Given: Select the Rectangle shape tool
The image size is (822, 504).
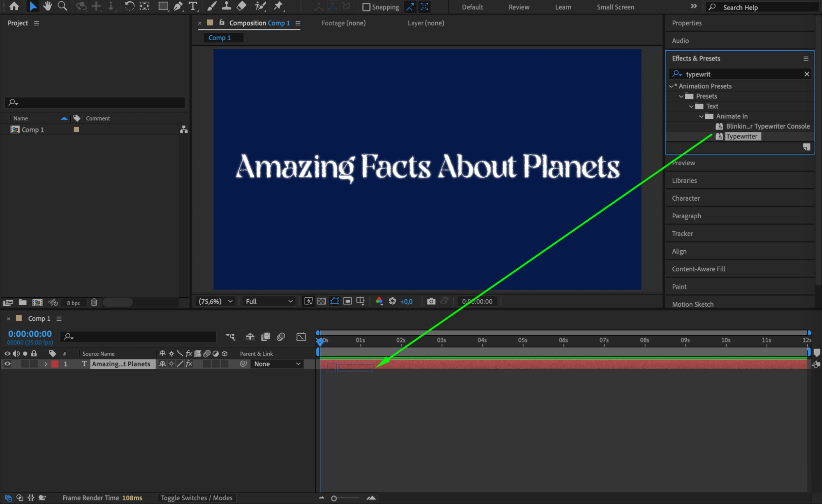Looking at the screenshot, I should tap(163, 6).
